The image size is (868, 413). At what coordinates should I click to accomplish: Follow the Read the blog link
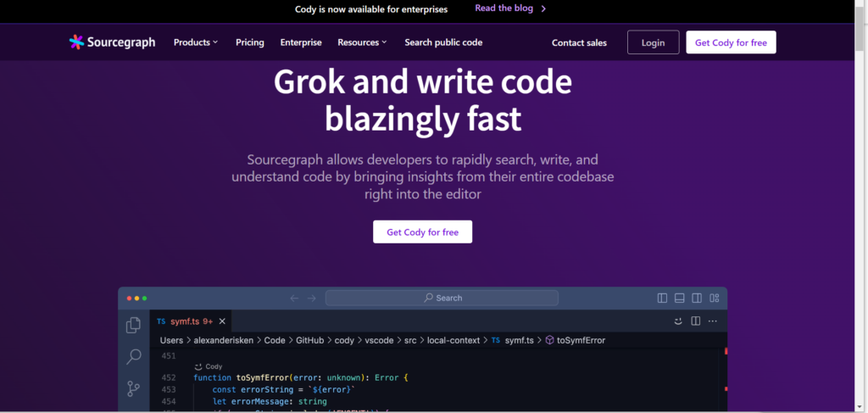click(504, 8)
